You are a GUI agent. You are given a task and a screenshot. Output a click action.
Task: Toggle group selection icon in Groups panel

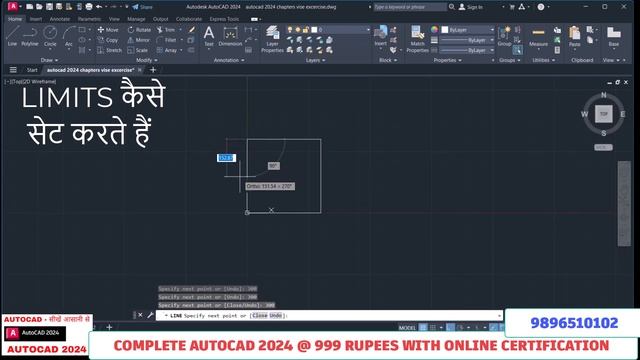click(518, 50)
